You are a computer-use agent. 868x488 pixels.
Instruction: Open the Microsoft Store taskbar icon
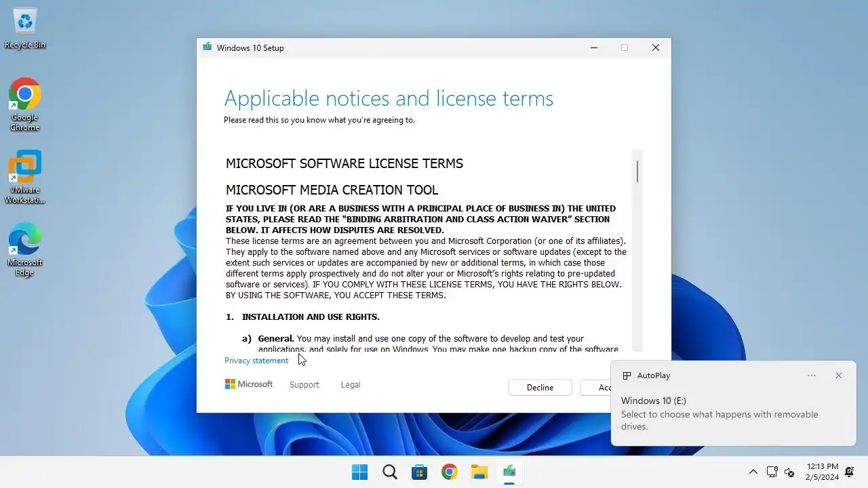click(420, 472)
